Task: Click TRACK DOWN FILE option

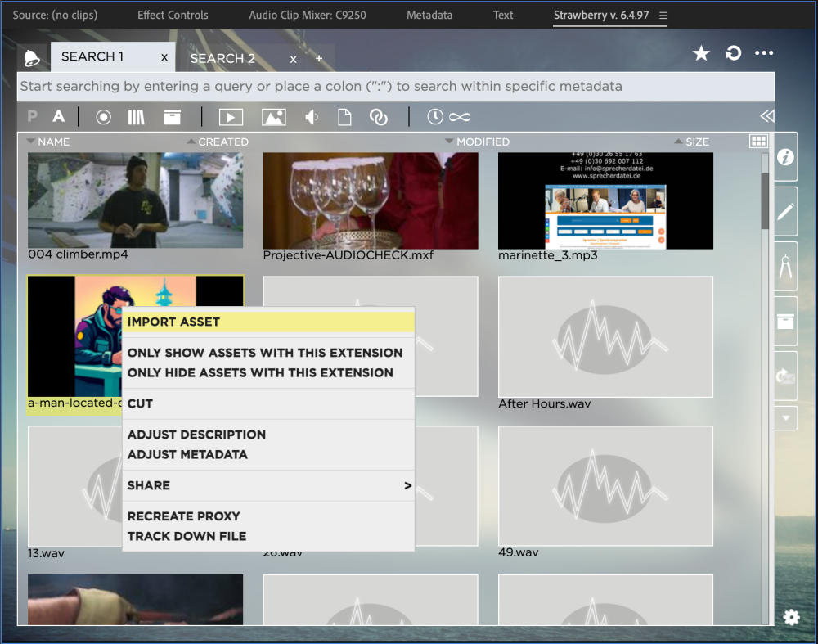Action: coord(187,536)
